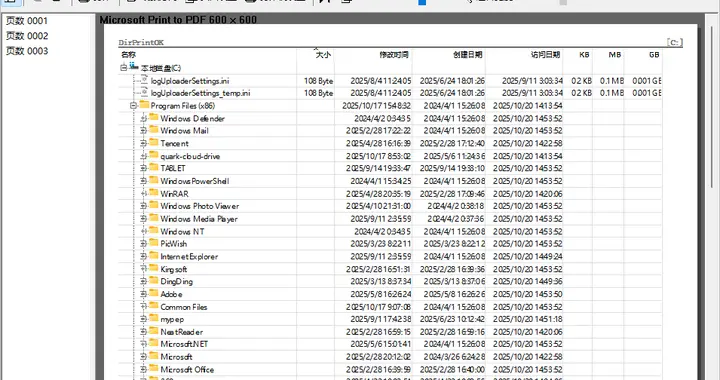Click the Microsoft.NET folder icon
720x380 pixels.
click(x=154, y=343)
